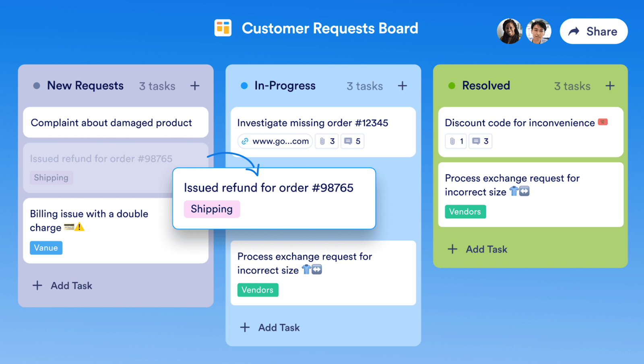Open comments icon on Investigate missing order card

point(348,141)
